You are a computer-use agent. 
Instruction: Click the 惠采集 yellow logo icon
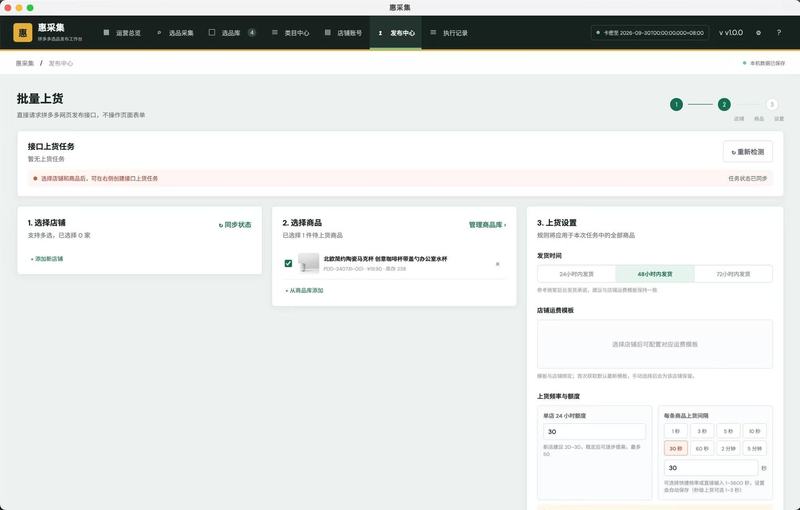[23, 33]
